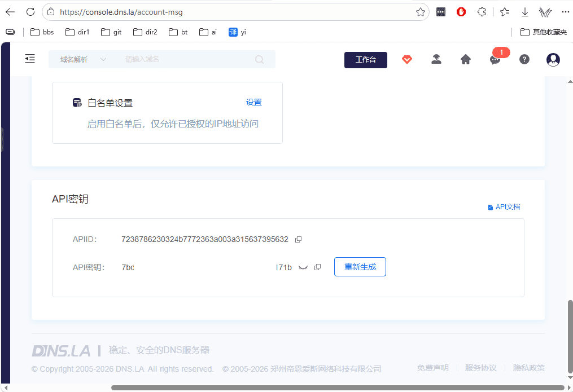Open the favorites list icon

coord(505,12)
